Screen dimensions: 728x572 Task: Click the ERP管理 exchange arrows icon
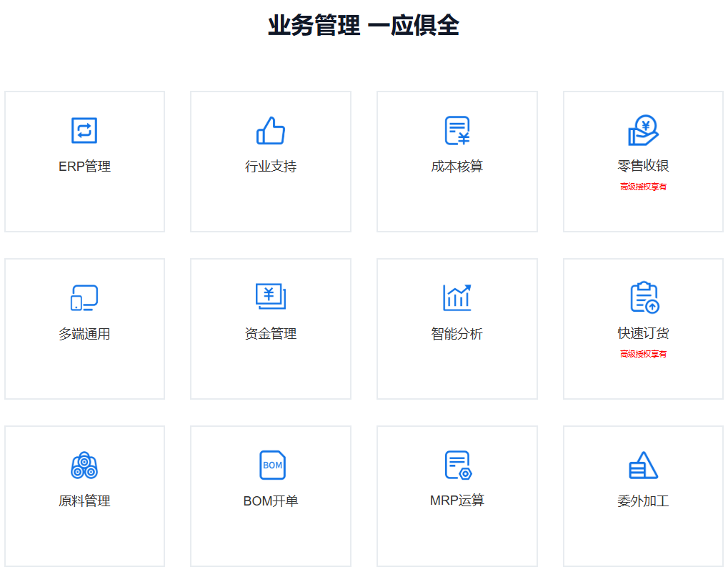click(84, 131)
